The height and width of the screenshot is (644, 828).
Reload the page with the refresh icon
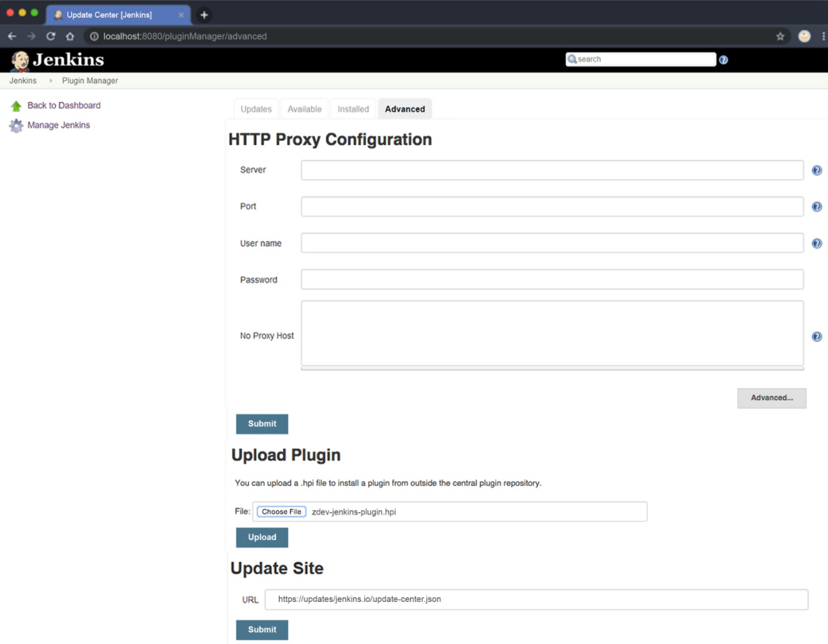click(50, 36)
